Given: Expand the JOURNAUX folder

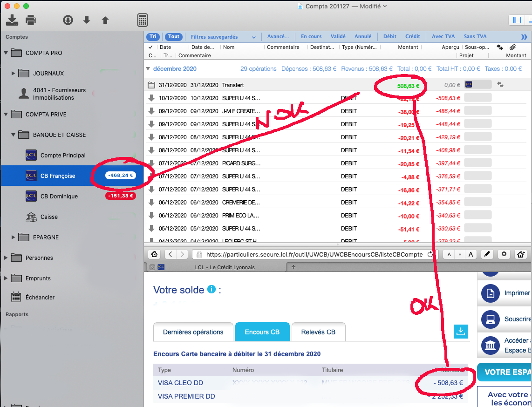Looking at the screenshot, I should tap(13, 73).
